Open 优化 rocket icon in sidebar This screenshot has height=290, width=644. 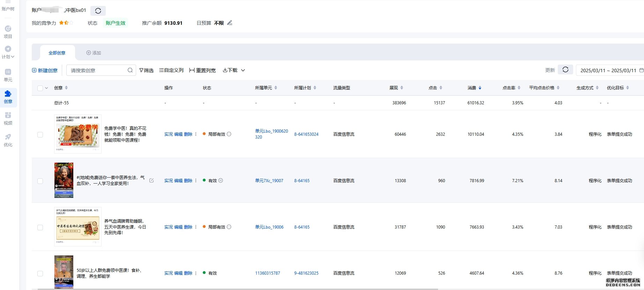pos(8,140)
